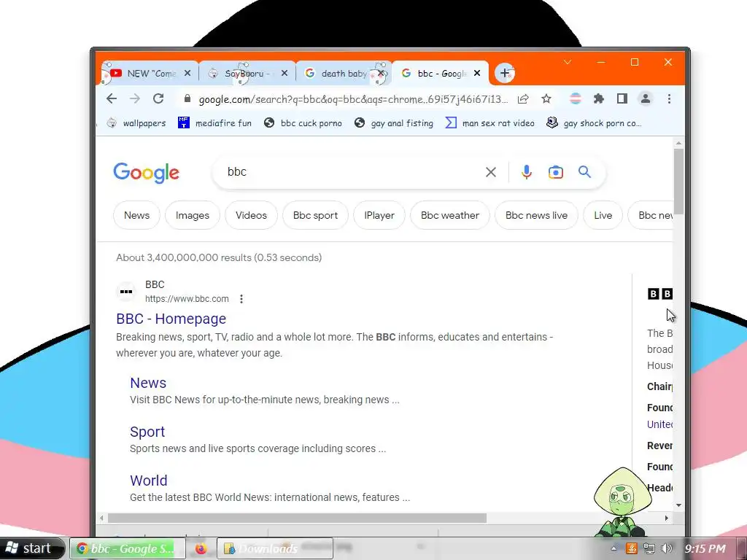747x560 pixels.
Task: Click the address bar URL
Action: [x=354, y=99]
